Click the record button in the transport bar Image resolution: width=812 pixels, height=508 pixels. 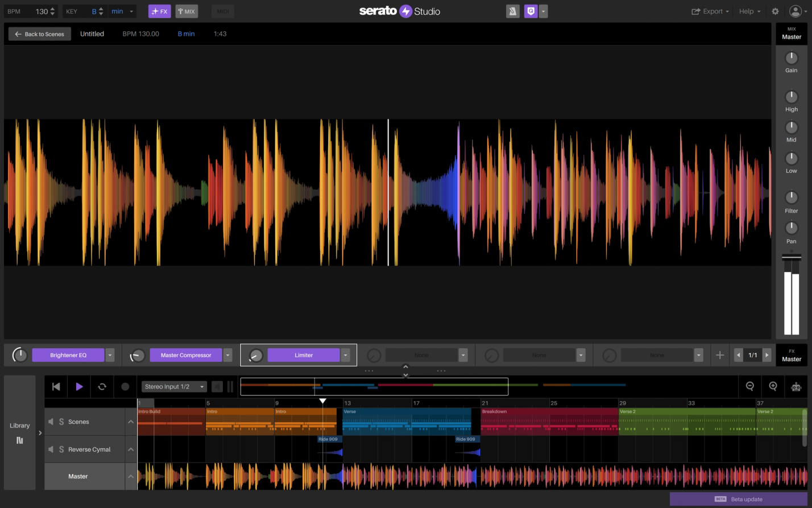pyautogui.click(x=125, y=386)
